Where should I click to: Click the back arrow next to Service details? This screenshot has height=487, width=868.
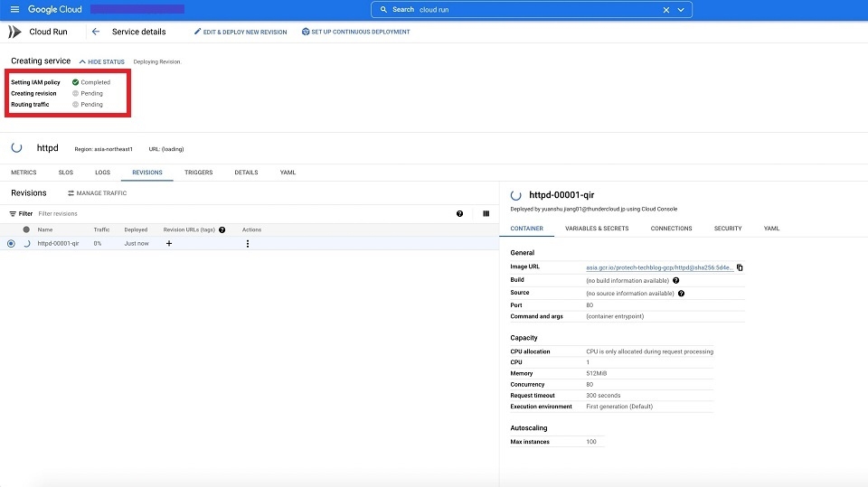click(x=96, y=32)
